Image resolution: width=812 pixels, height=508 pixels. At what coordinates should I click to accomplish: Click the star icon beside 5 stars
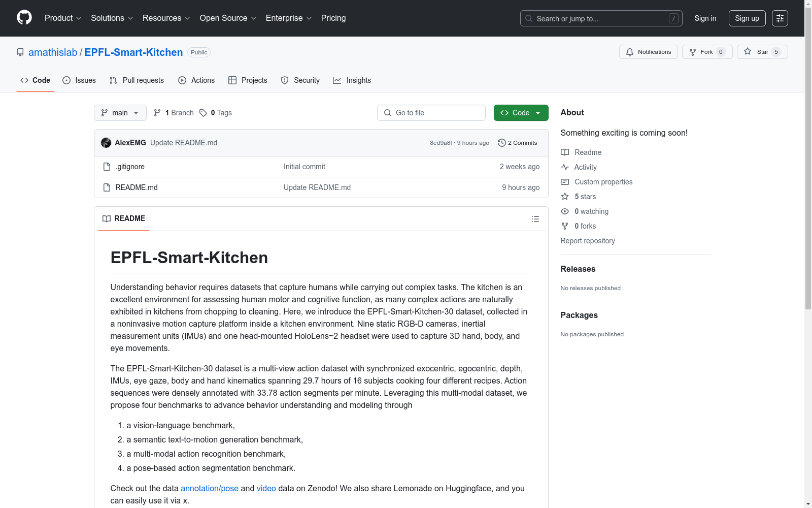[565, 197]
